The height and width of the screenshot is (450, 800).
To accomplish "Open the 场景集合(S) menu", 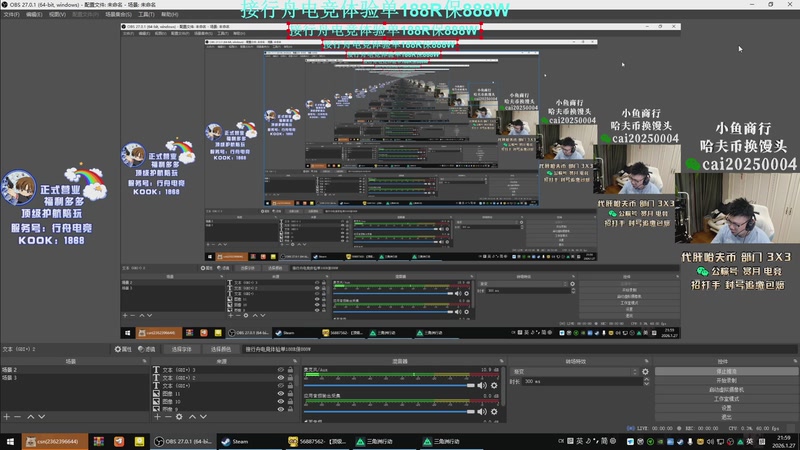I will (x=118, y=14).
